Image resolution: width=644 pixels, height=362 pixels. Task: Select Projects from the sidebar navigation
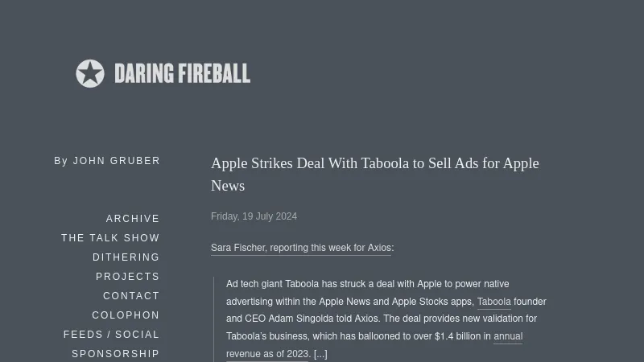coord(128,277)
